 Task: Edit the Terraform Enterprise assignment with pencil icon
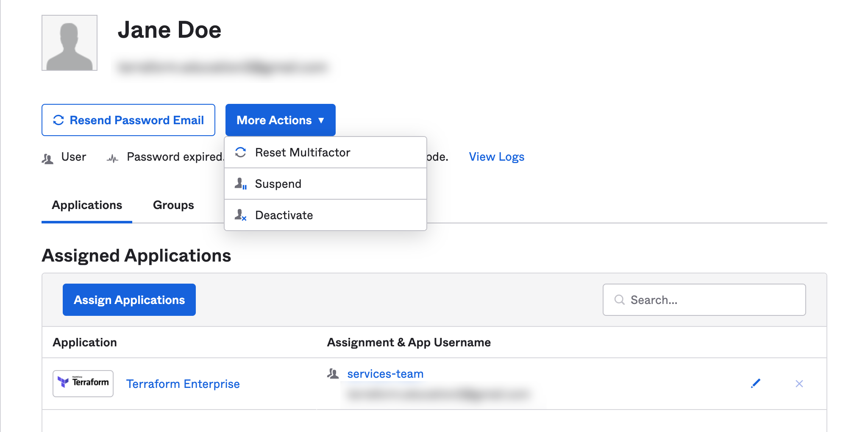[756, 383]
